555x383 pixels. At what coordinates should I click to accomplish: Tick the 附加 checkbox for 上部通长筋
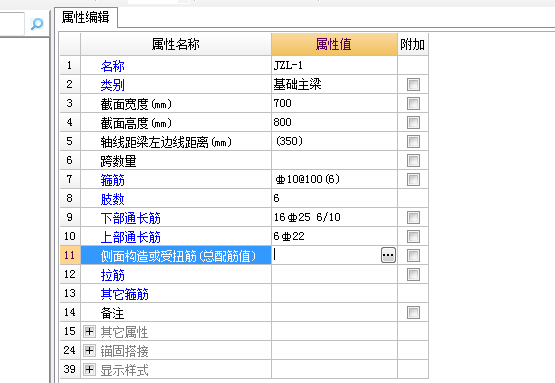pyautogui.click(x=413, y=236)
